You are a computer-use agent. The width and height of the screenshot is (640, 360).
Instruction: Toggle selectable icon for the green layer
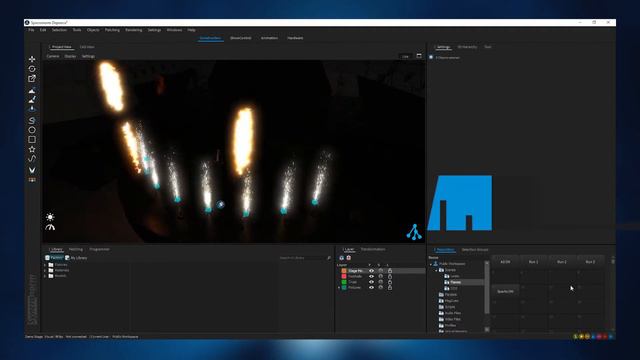380,282
